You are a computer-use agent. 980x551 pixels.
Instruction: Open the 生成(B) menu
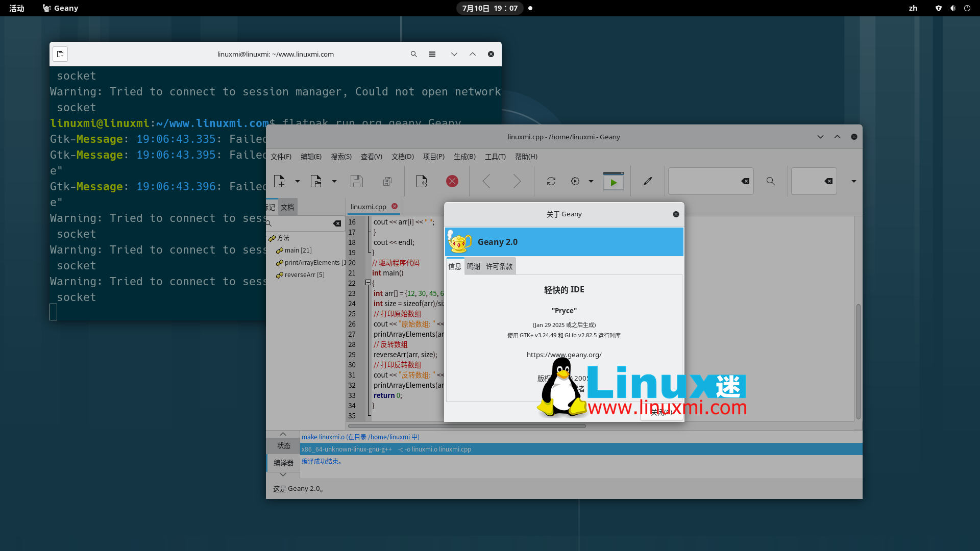click(464, 157)
